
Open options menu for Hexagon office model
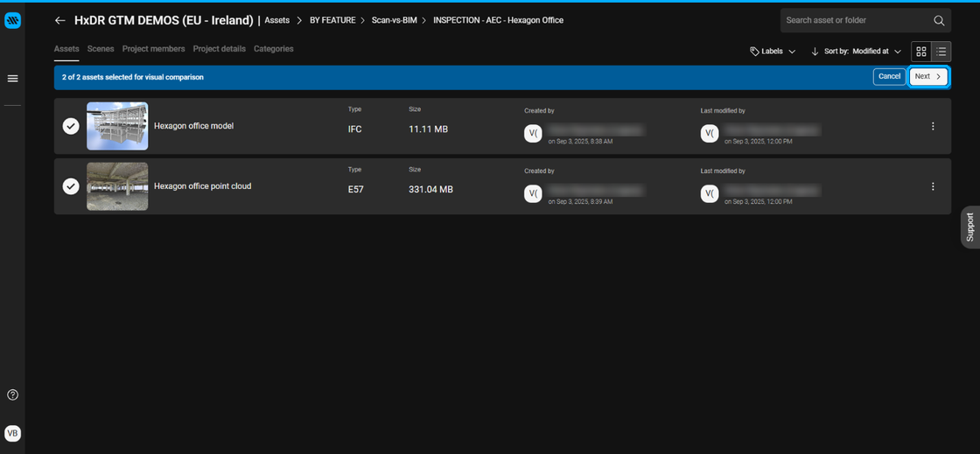pos(933,126)
